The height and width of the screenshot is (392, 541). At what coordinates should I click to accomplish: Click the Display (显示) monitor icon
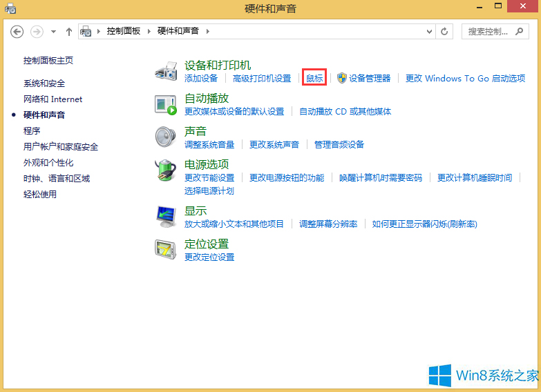(166, 217)
